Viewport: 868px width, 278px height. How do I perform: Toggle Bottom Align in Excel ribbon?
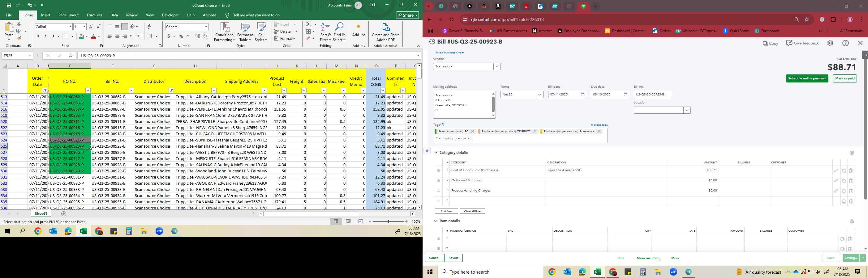click(x=124, y=27)
